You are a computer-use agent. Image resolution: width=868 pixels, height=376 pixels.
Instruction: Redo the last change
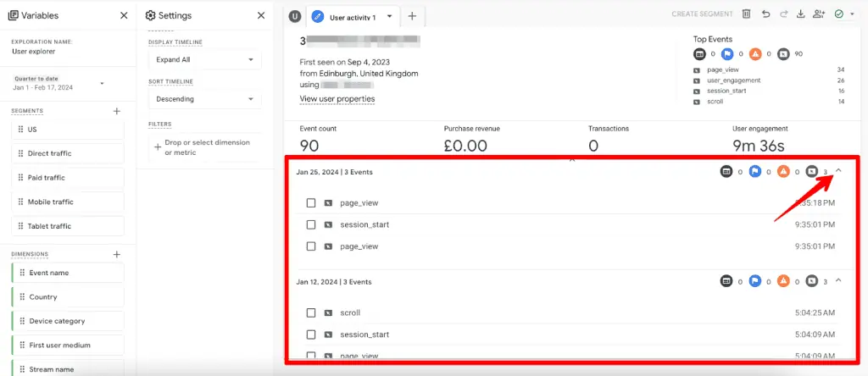click(x=783, y=14)
